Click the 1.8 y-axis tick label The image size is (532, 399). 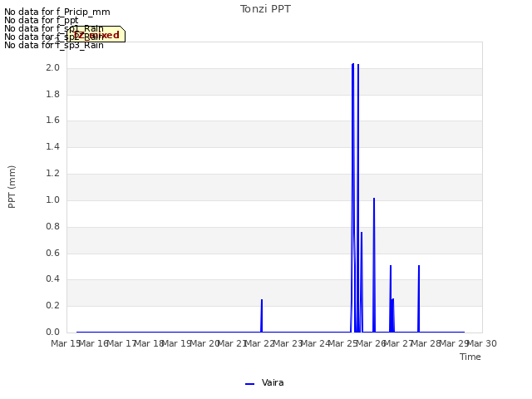[52, 94]
